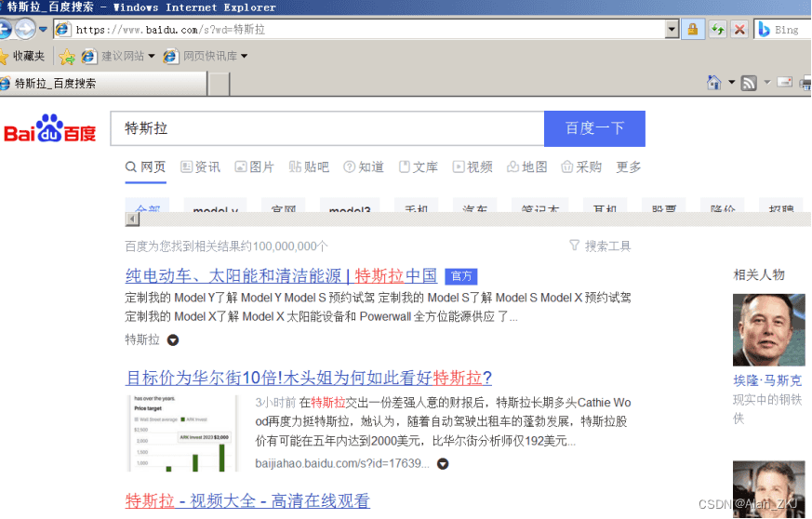
Task: Select the model3 filter chip
Action: click(350, 206)
